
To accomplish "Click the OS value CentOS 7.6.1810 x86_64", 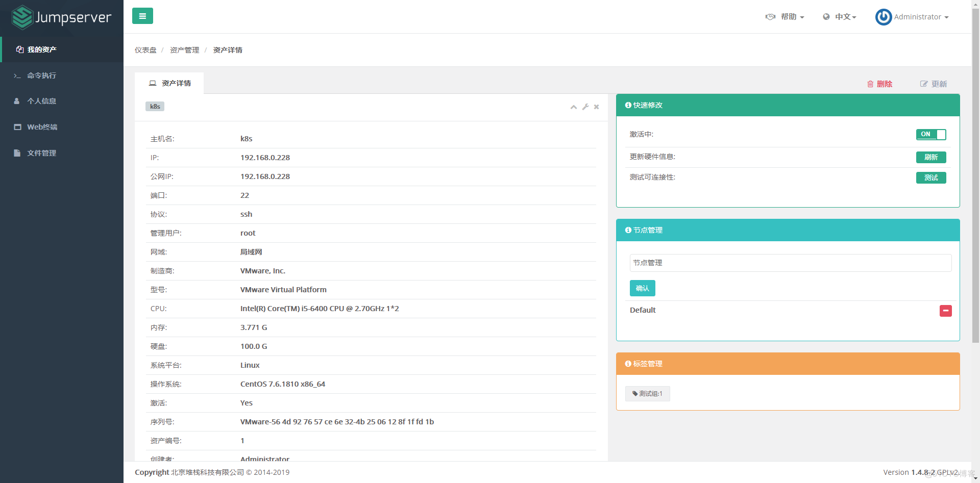I will 283,384.
